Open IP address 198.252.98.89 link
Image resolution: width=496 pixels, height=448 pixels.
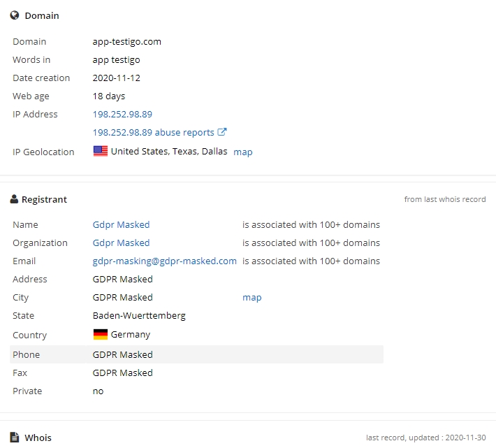122,114
